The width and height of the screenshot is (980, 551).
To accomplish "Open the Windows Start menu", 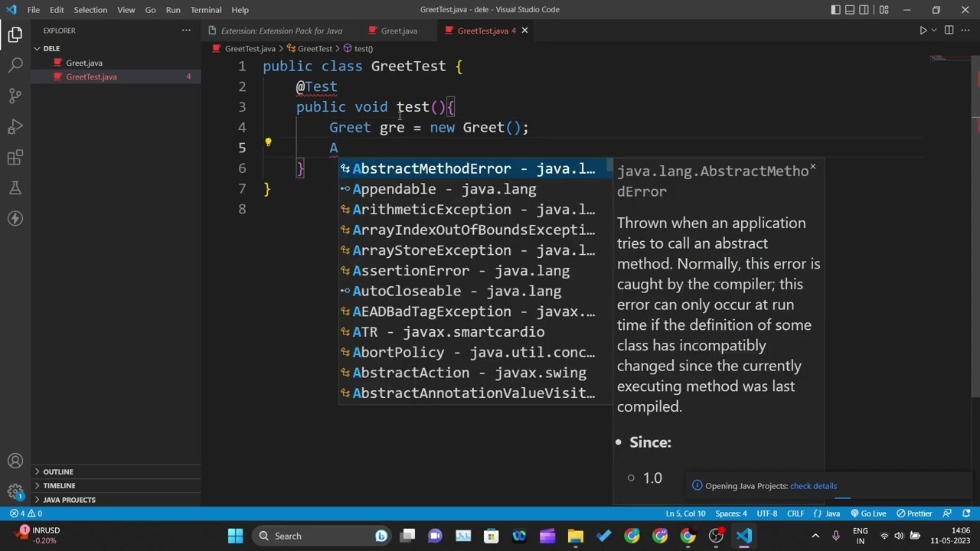I will click(x=235, y=536).
